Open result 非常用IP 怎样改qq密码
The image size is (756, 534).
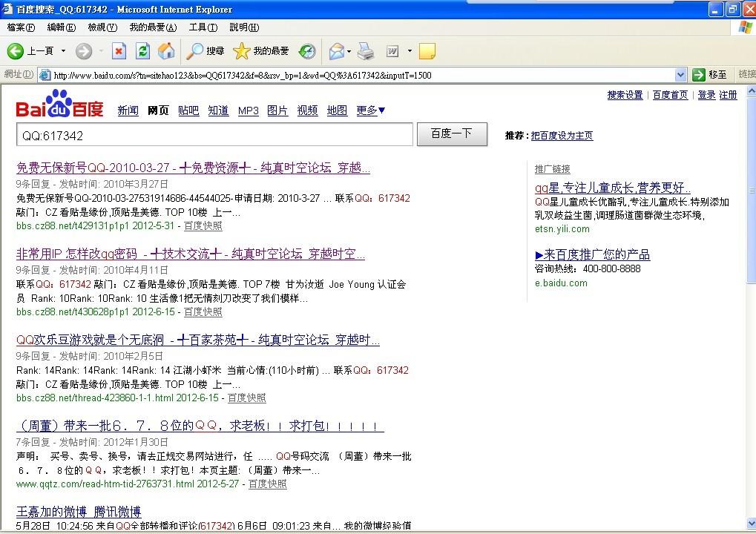point(191,254)
